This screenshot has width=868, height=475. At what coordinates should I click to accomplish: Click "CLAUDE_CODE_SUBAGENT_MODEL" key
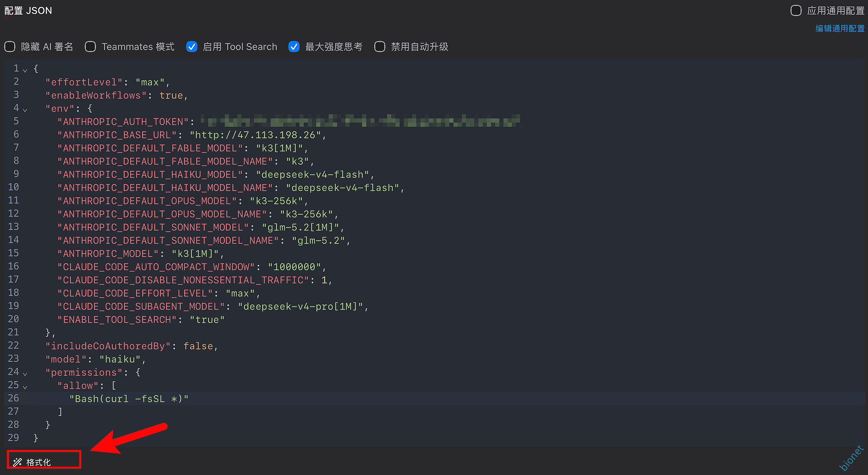point(141,307)
